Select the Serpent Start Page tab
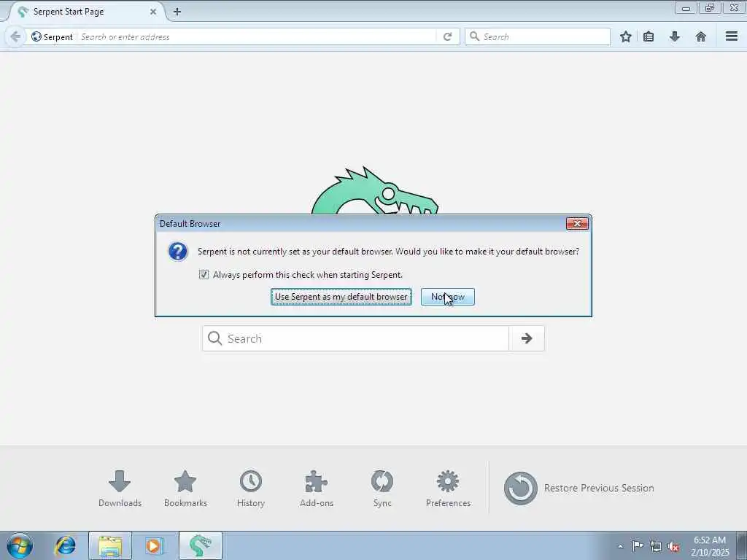 pyautogui.click(x=86, y=12)
